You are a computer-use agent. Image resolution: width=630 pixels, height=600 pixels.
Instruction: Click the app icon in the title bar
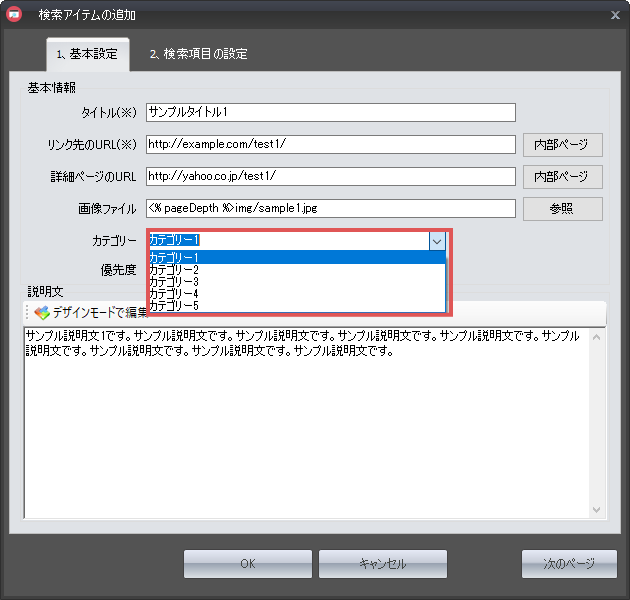click(14, 15)
